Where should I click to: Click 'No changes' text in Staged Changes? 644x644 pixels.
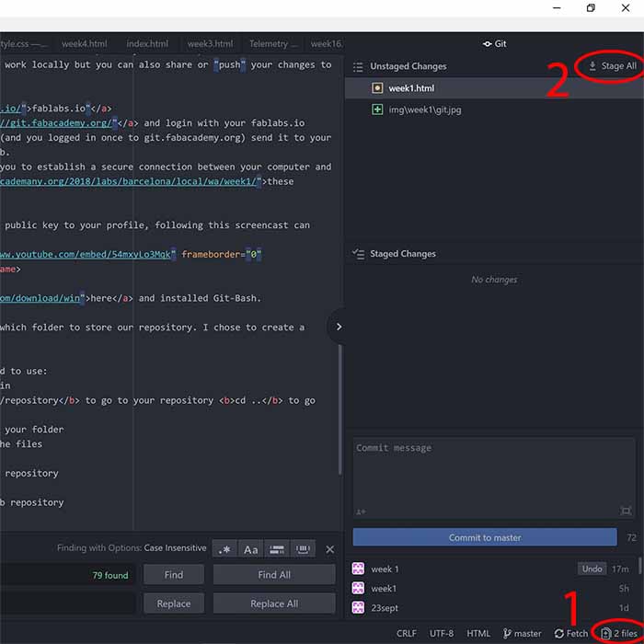tap(494, 280)
